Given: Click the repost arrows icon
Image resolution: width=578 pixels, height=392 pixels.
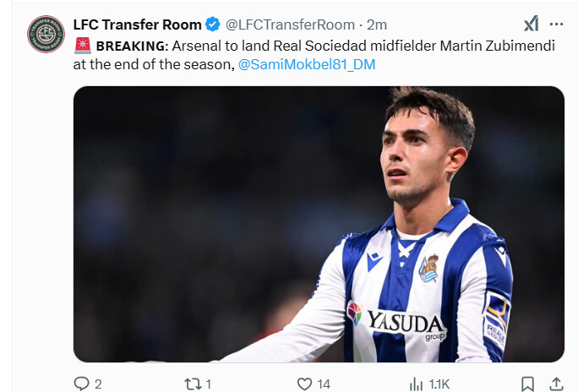Looking at the screenshot, I should [x=193, y=384].
